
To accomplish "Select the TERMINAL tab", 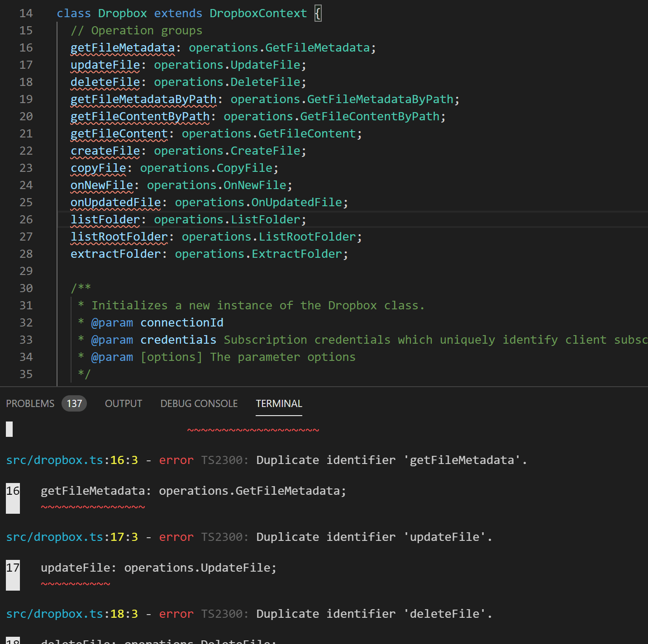I will 279,403.
